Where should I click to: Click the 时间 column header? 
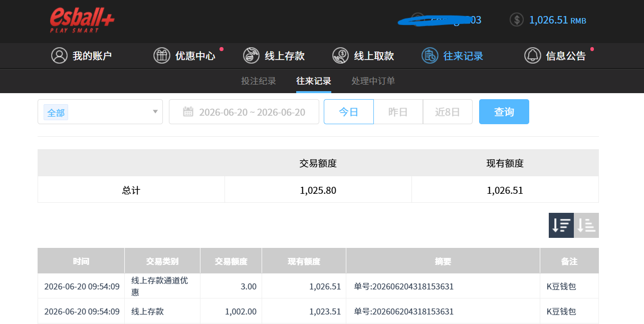coord(81,261)
